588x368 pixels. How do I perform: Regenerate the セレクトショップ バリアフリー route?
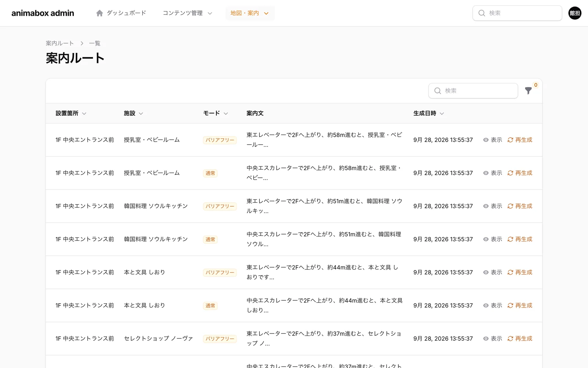pos(520,339)
